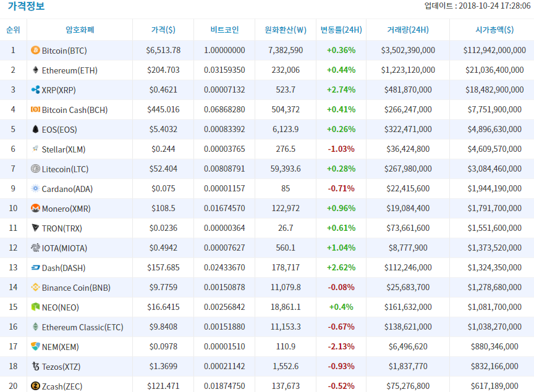
Task: Click the IOTA dotted swirl icon
Action: [x=35, y=248]
